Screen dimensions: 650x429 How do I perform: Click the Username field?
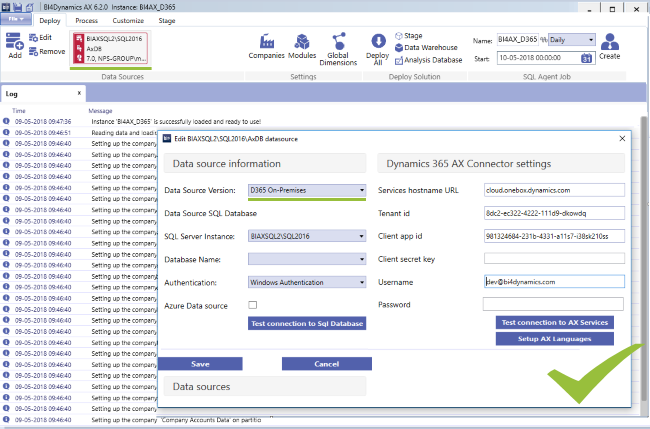554,281
